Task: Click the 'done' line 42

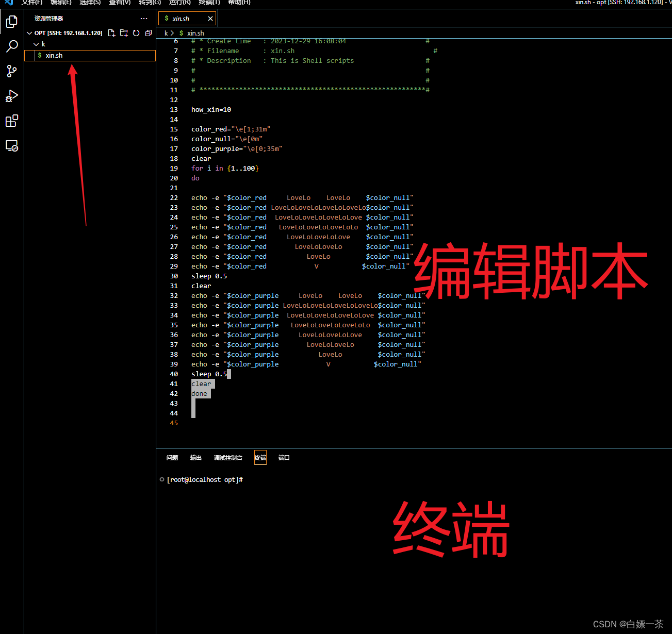Action: coord(199,394)
